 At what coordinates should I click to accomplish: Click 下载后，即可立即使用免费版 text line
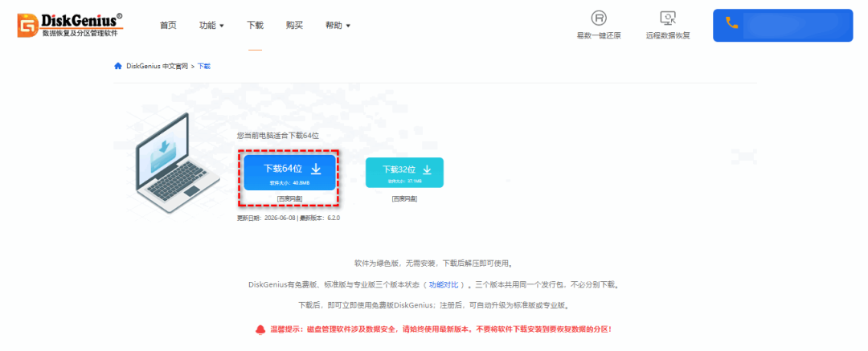[435, 305]
